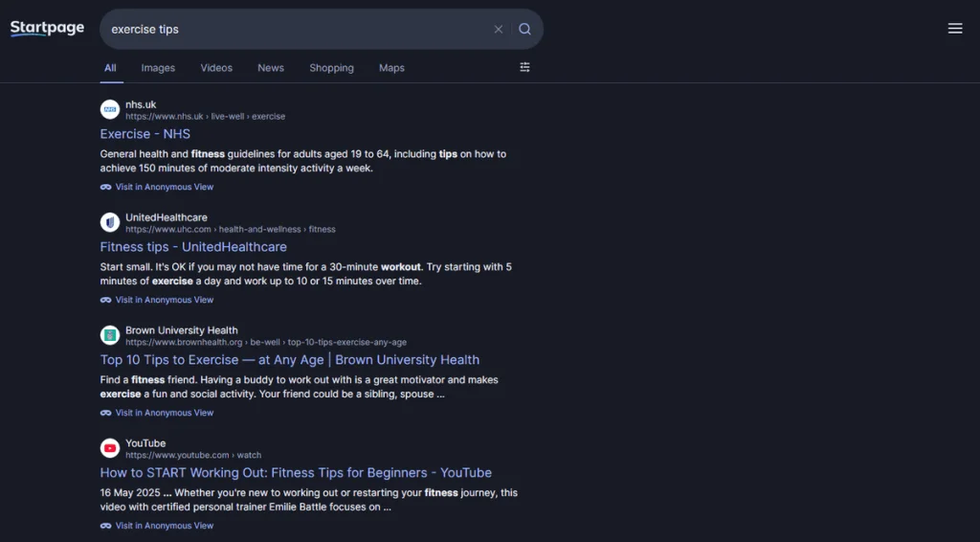
Task: Click UnitedHealthcare snippet 'Start small'
Action: tap(305, 274)
